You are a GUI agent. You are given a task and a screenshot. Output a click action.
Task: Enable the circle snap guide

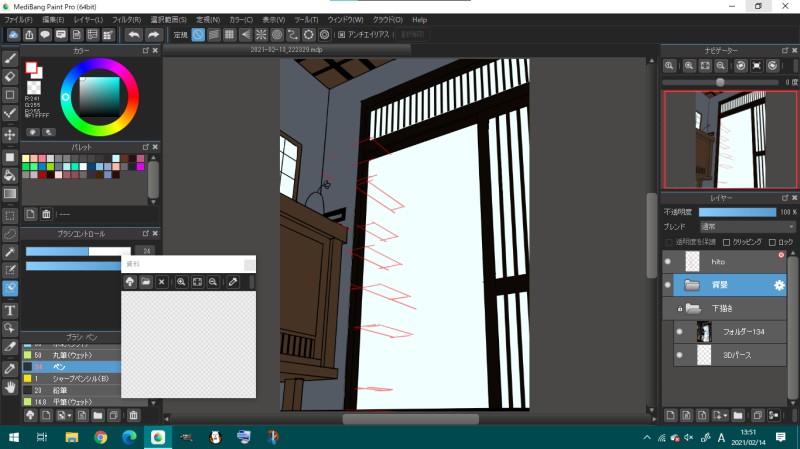coord(277,35)
